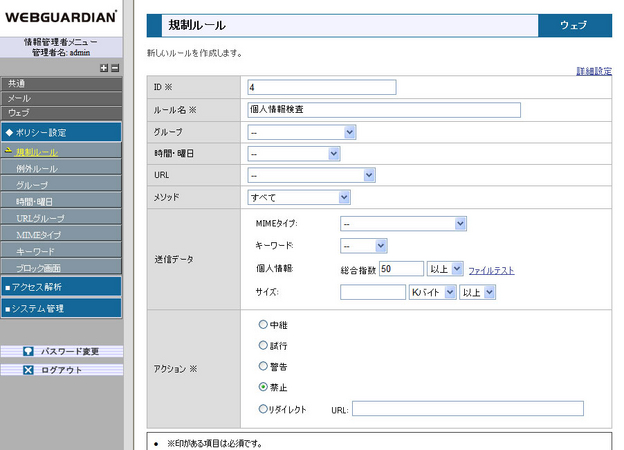The width and height of the screenshot is (624, 450).
Task: Click the ログアウト X icon
Action: [x=29, y=369]
